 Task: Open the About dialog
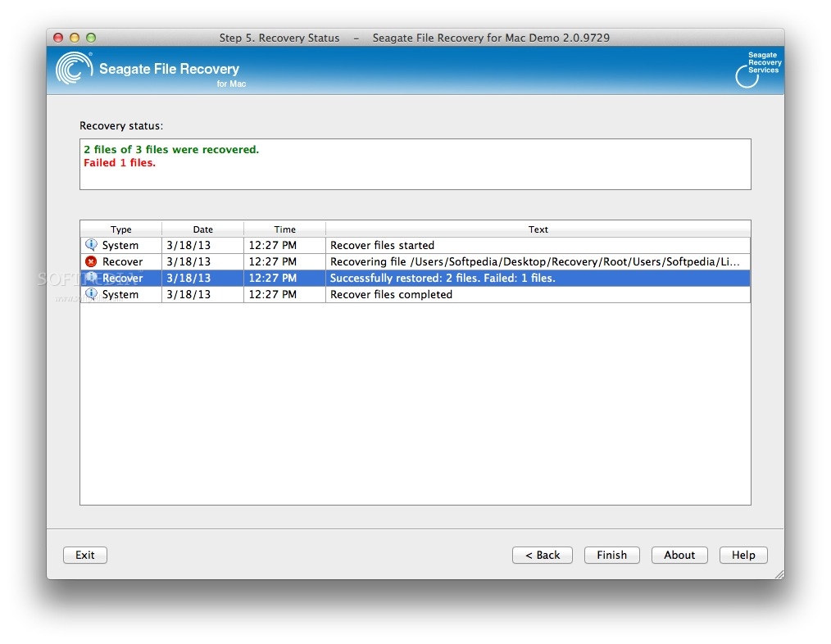[679, 555]
